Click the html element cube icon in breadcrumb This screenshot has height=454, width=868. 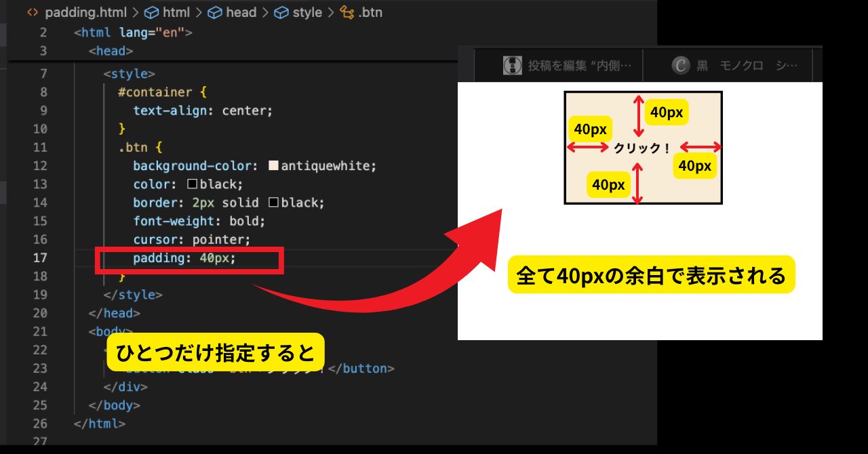[x=153, y=13]
